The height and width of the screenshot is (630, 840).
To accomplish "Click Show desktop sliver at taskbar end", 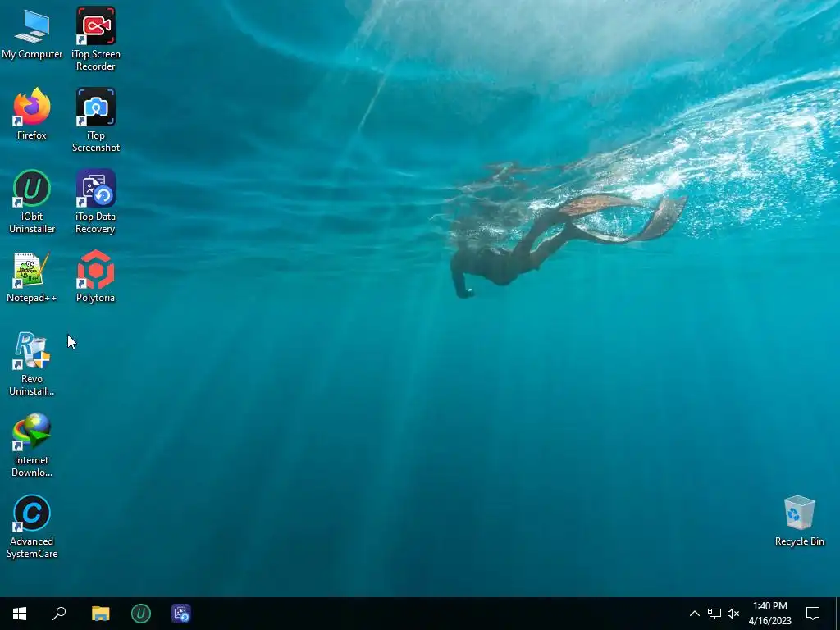I will [x=838, y=614].
